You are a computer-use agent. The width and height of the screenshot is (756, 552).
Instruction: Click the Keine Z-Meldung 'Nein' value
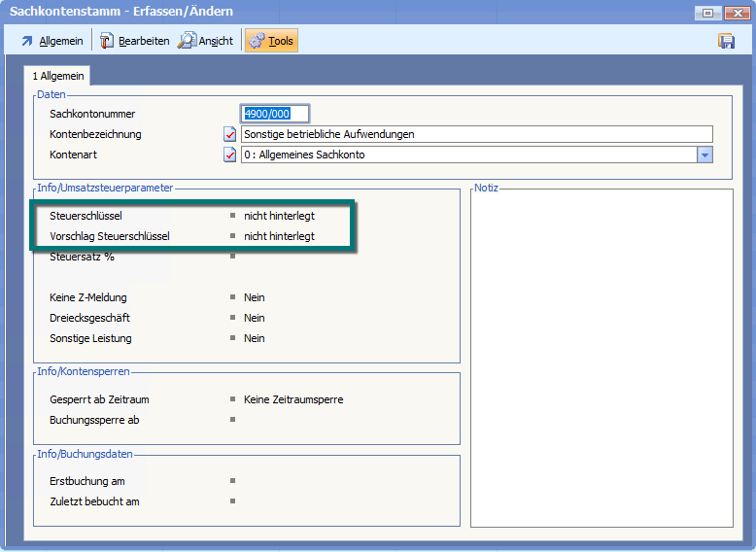click(x=255, y=297)
